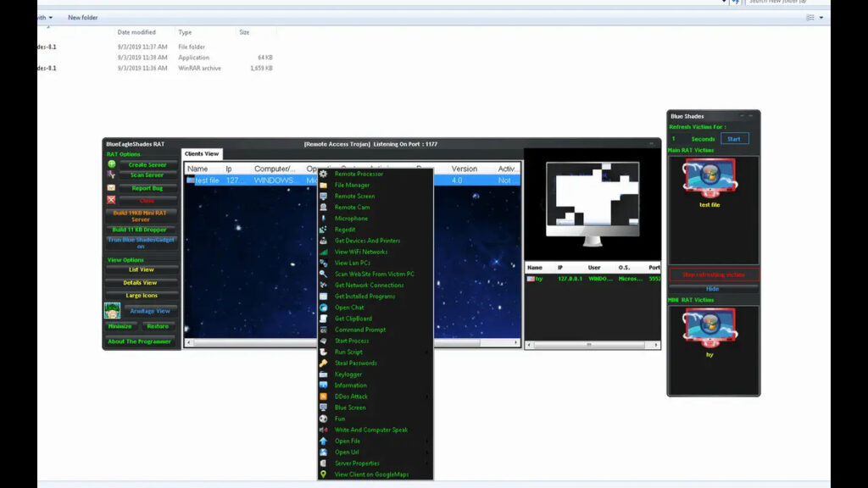This screenshot has width=868, height=488.
Task: Select the hy row with IP 127.0.0.1
Action: tap(593, 279)
